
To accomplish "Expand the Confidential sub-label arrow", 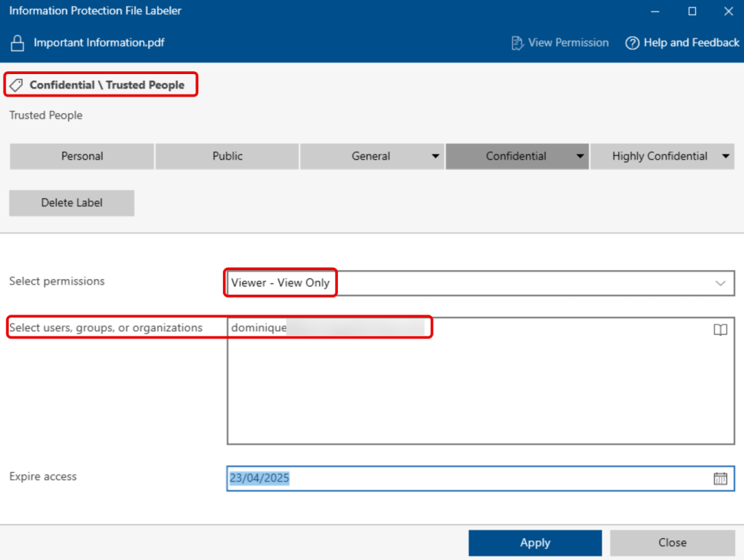I will pyautogui.click(x=580, y=156).
